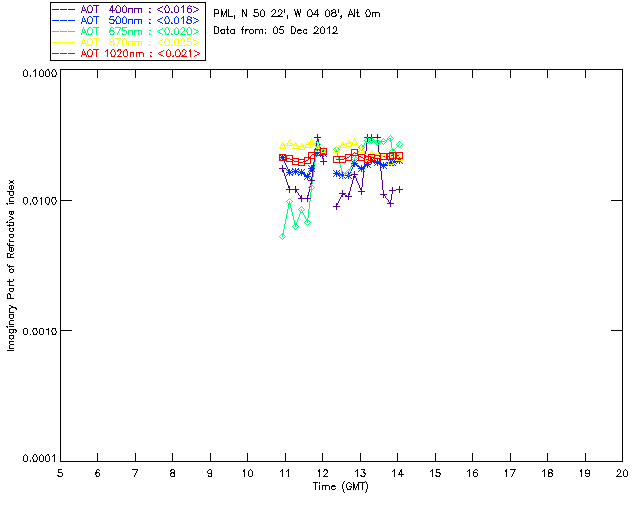Click the lowest green diamond data point
The width and height of the screenshot is (640, 512).
click(x=282, y=236)
